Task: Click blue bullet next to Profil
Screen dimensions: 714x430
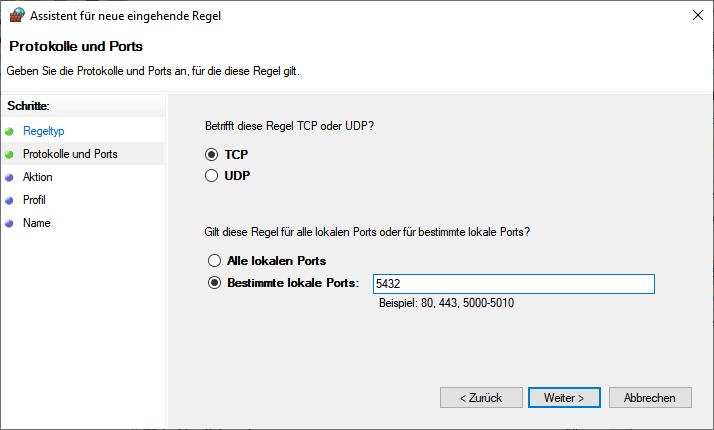Action: point(9,200)
